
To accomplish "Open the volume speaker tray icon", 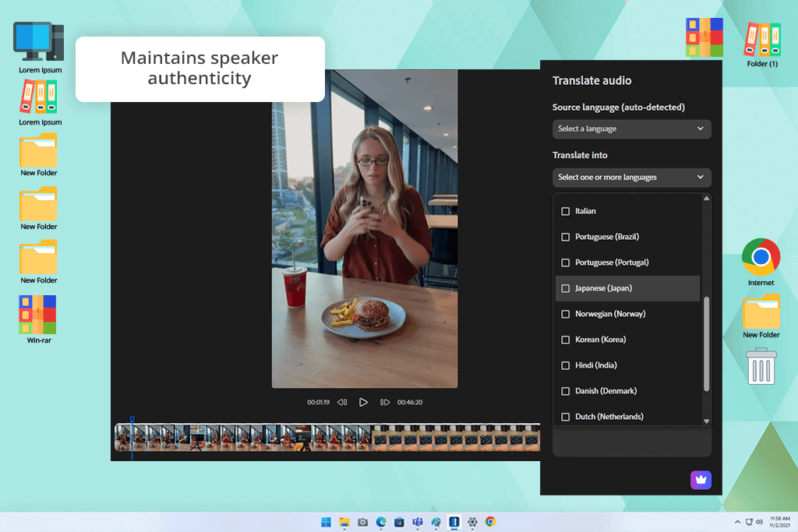I will [759, 522].
